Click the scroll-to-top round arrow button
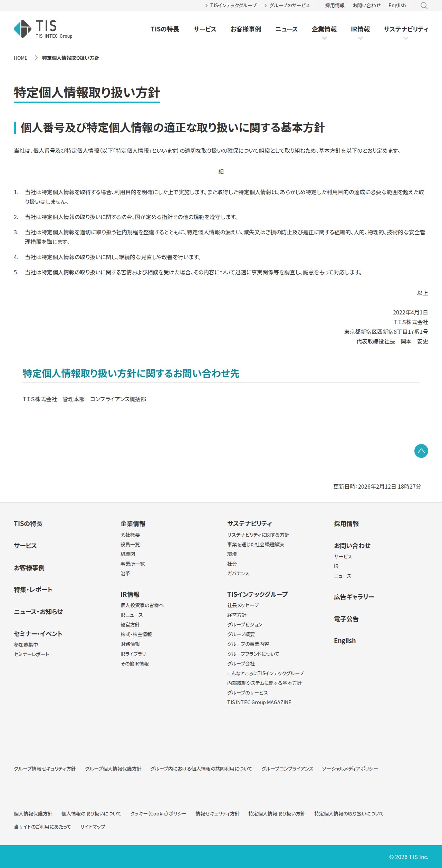The width and height of the screenshot is (442, 868). click(421, 451)
